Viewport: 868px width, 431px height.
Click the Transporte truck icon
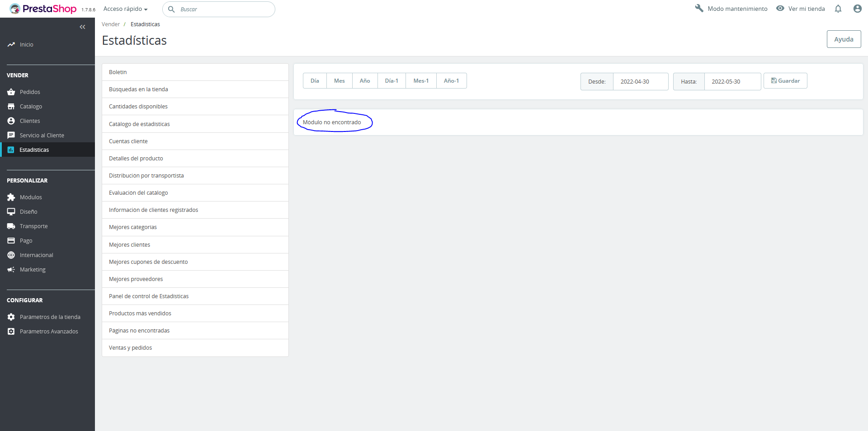click(x=11, y=226)
